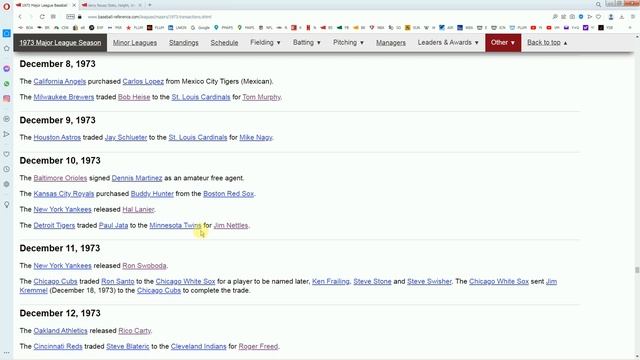The height and width of the screenshot is (360, 640).
Task: Click the Google bookmark in bookmarks bar
Action: click(x=200, y=28)
